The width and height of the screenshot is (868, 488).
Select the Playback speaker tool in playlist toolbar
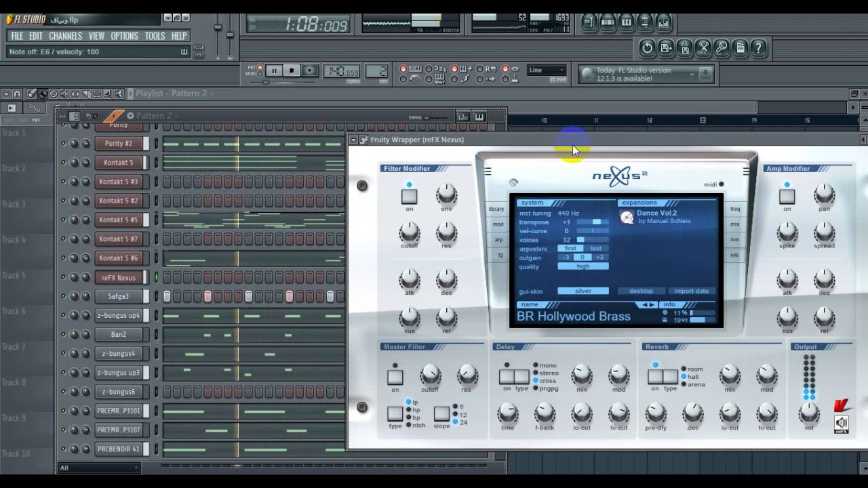119,94
